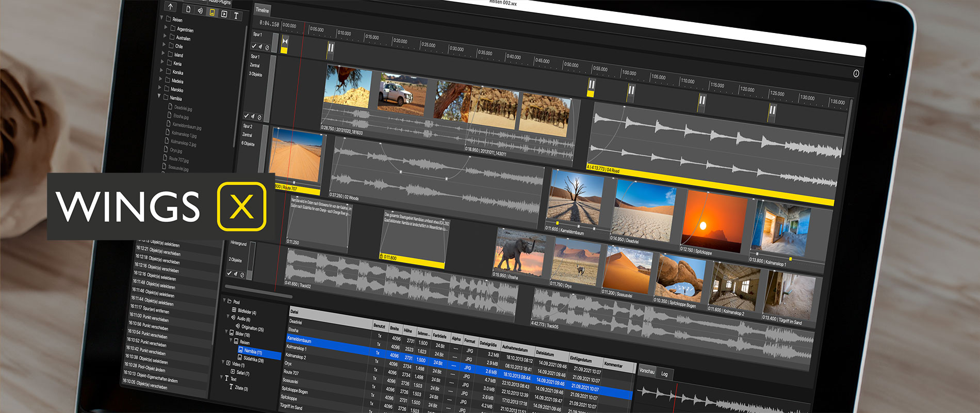Toggle the circle-slash button on the Hintergrund track
980x413 pixels.
(242, 275)
